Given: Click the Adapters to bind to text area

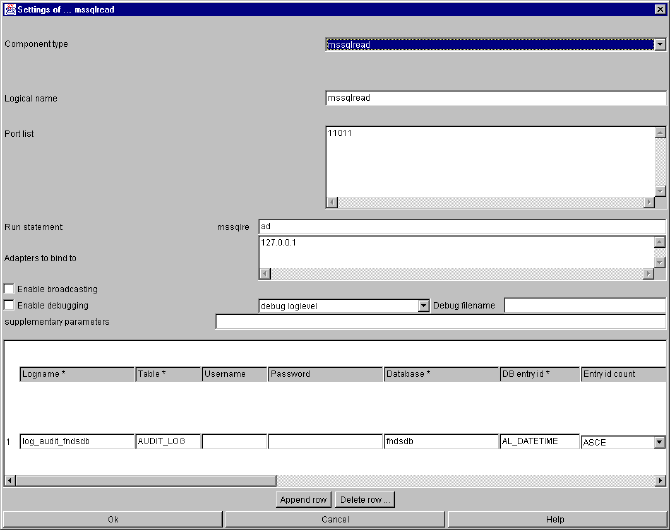Looking at the screenshot, I should point(456,252).
